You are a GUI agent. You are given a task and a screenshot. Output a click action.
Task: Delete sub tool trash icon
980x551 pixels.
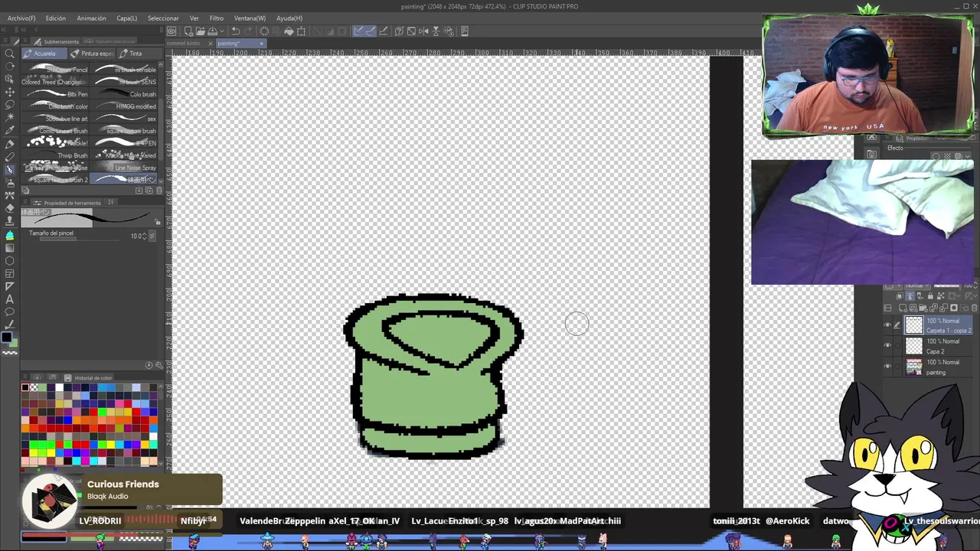point(158,191)
